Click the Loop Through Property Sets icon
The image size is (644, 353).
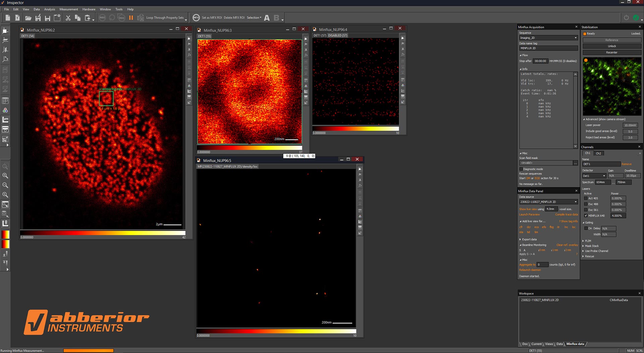(141, 17)
